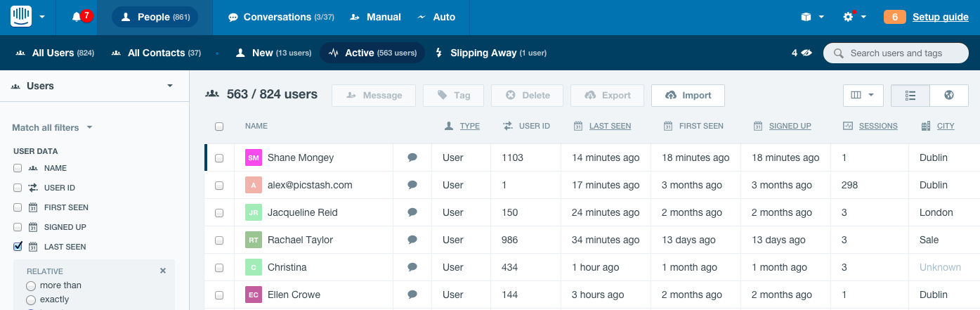The width and height of the screenshot is (980, 310).
Task: Enable the SIGNED UP filter checkbox
Action: (18, 227)
